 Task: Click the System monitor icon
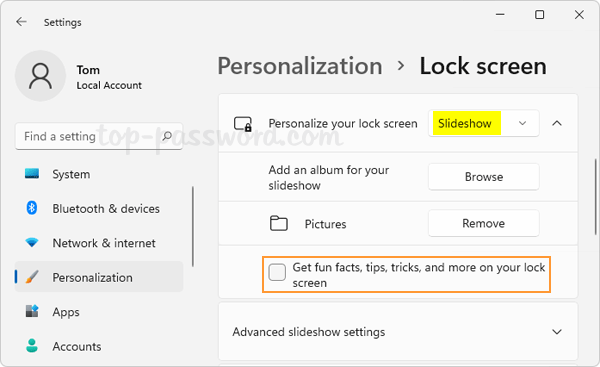pyautogui.click(x=32, y=173)
